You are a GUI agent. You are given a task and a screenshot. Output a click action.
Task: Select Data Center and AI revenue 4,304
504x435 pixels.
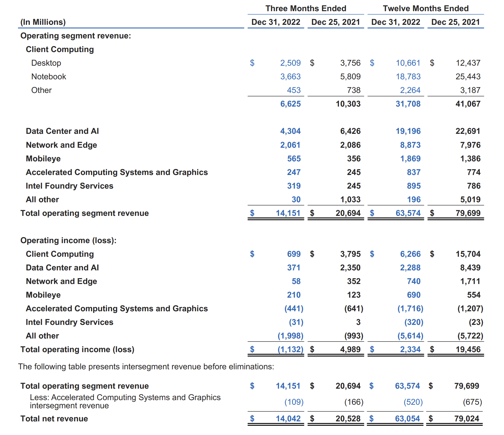coord(290,131)
